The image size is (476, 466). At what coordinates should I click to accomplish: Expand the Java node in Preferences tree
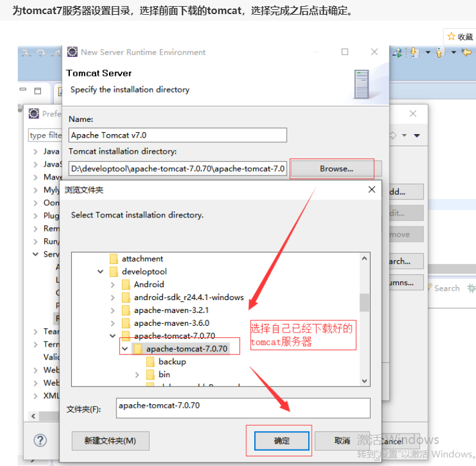coord(36,151)
